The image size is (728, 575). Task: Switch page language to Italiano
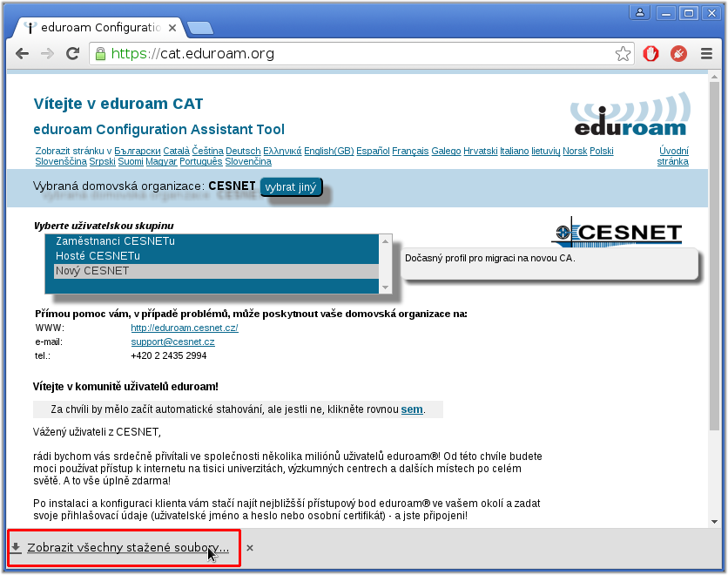point(515,151)
